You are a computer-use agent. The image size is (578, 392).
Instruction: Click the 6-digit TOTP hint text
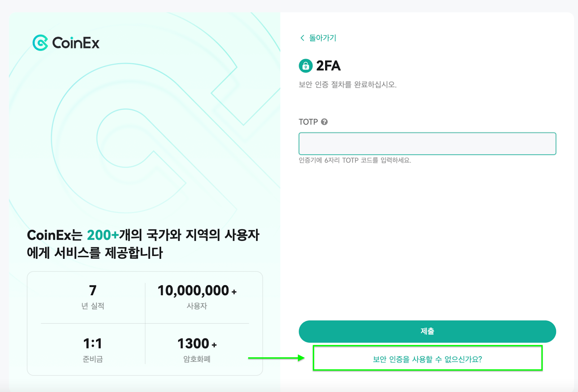(355, 160)
